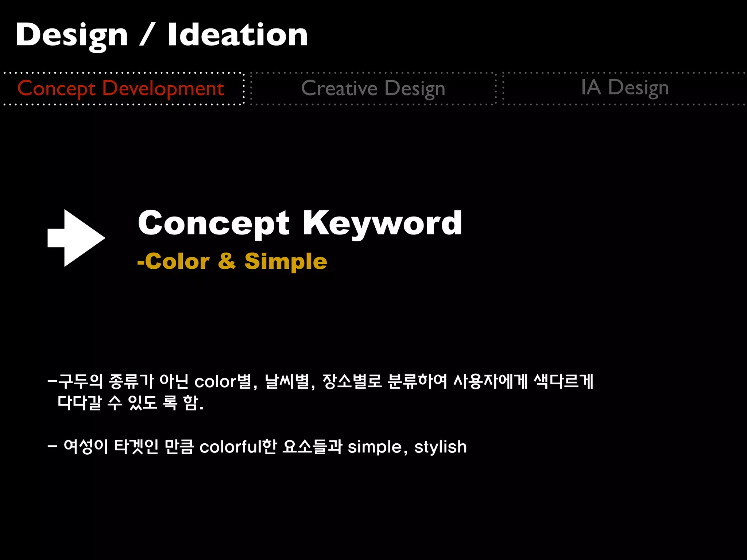This screenshot has height=560, width=747.
Task: Click the line starting '–구두의 종류가 아닌 color별'
Action: (x=321, y=381)
